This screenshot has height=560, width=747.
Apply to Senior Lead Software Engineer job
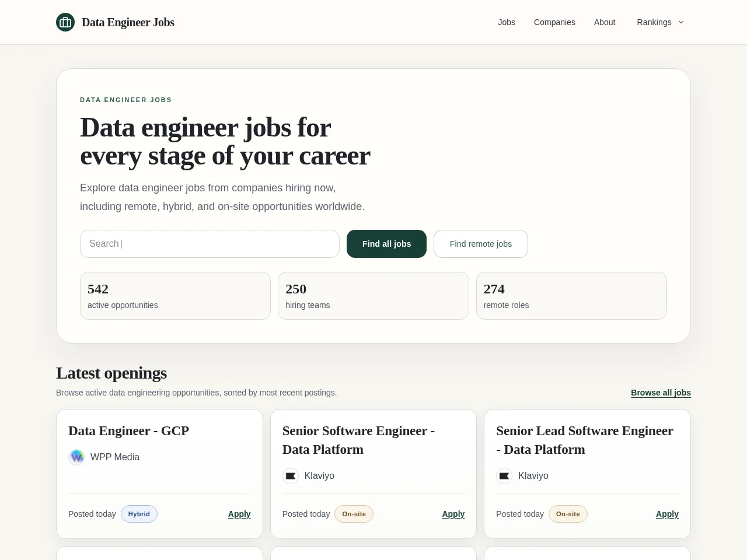coord(667,514)
